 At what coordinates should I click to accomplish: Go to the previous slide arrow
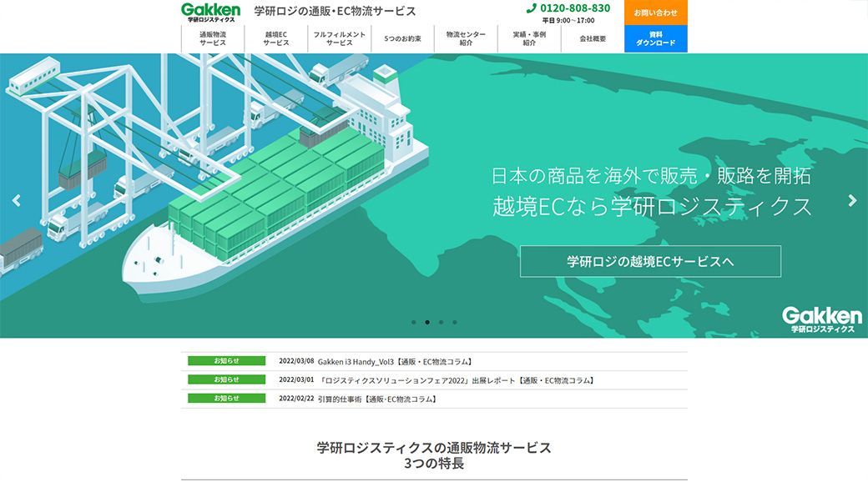[x=17, y=201]
